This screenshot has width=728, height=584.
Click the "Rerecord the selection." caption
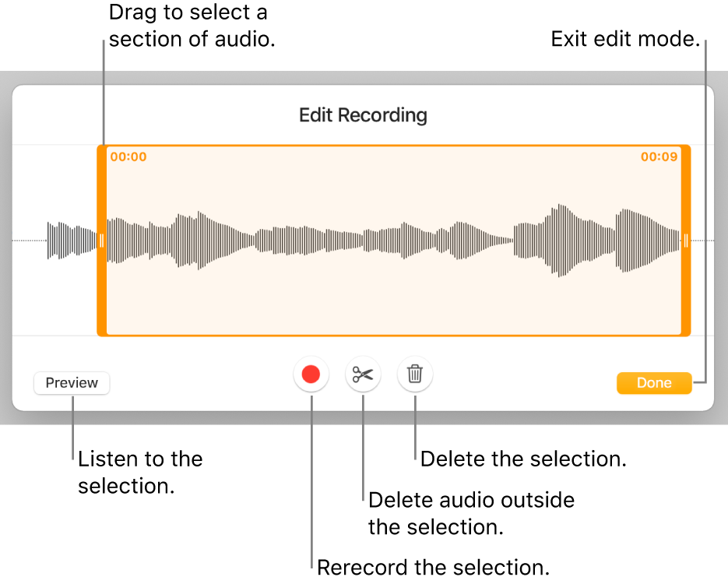pyautogui.click(x=434, y=567)
